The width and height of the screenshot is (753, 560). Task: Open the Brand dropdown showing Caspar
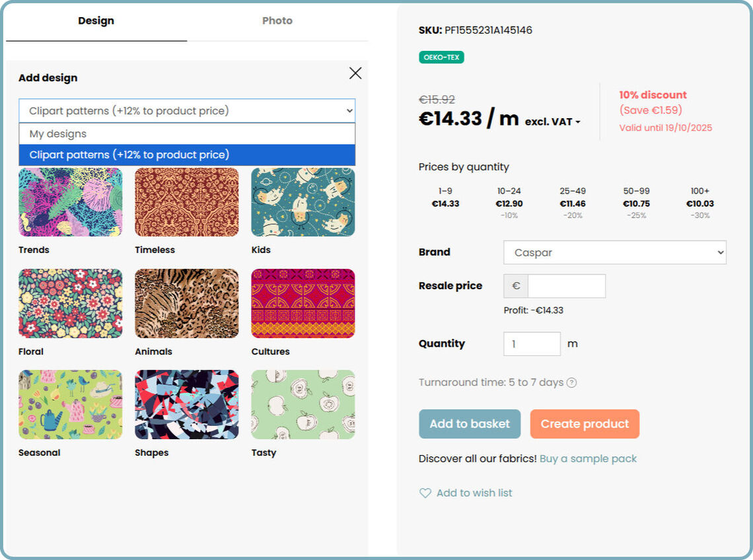[614, 252]
